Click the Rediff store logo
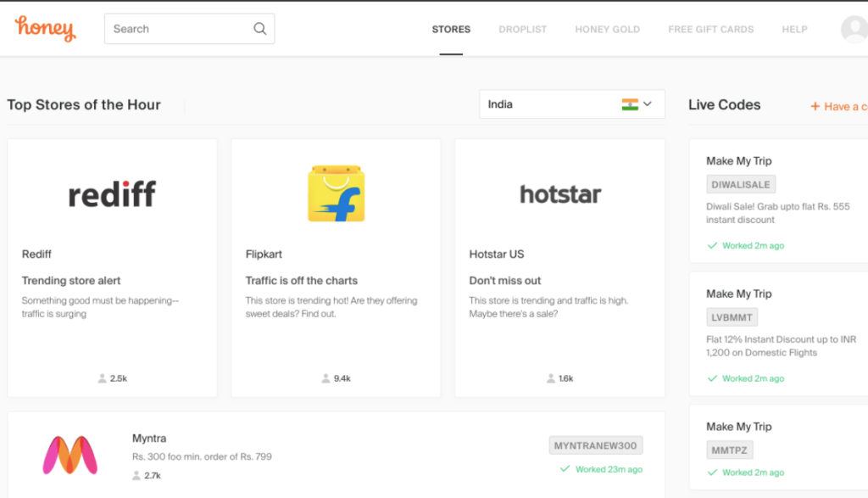 point(112,194)
